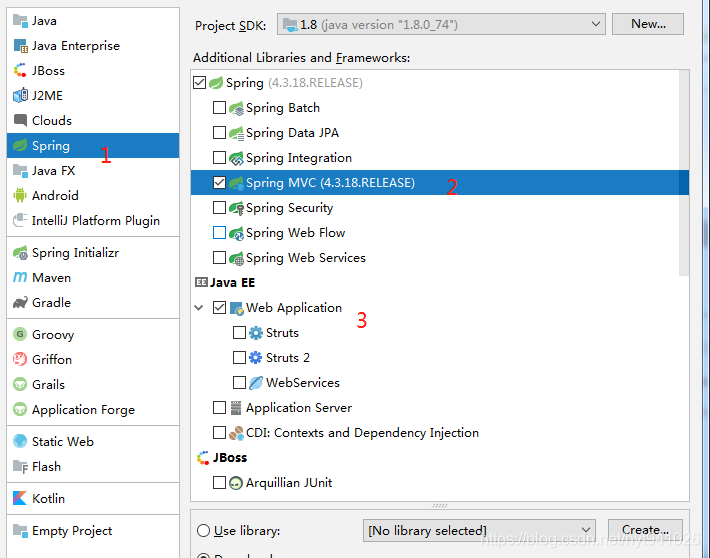The image size is (710, 558).
Task: Click the JBoss icon in the sidebar
Action: coord(20,71)
